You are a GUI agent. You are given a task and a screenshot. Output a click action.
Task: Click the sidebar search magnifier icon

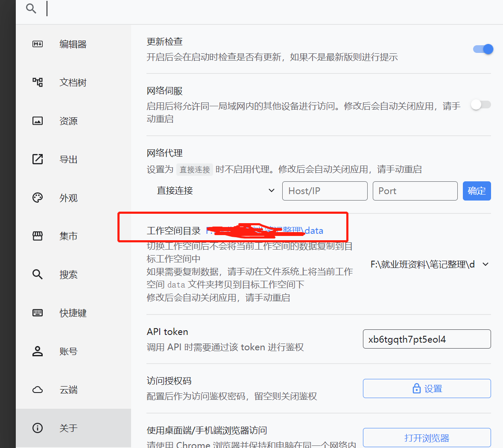click(38, 274)
